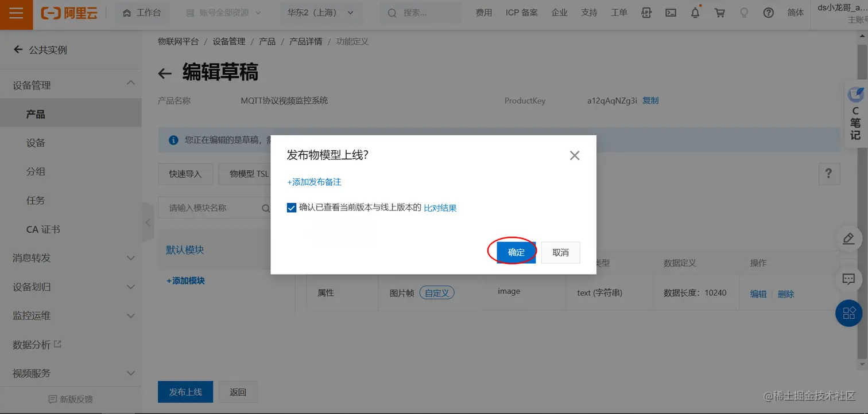Click the floating pencil edit icon
The width and height of the screenshot is (868, 414).
click(x=848, y=239)
